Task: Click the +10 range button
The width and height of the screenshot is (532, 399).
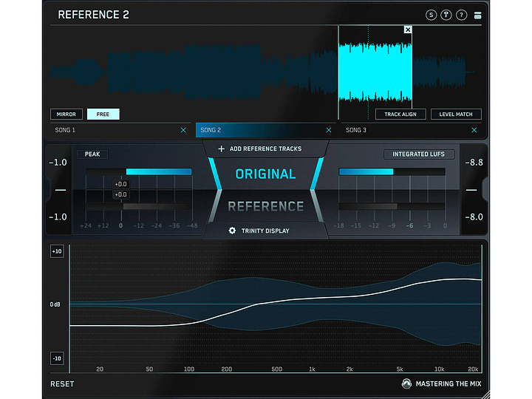Action: 57,251
